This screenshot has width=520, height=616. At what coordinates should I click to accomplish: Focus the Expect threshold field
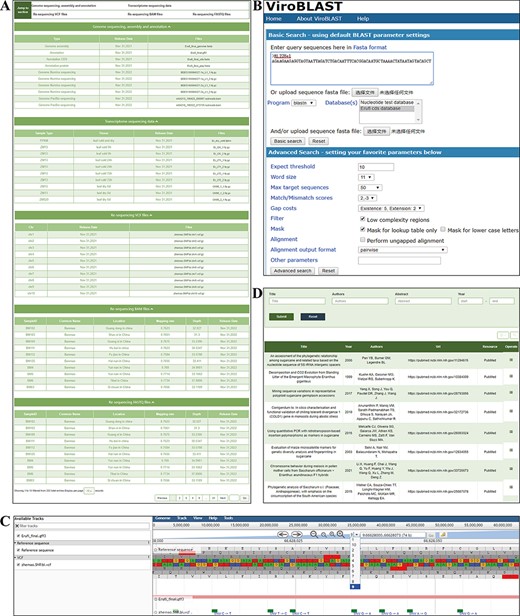coord(376,167)
